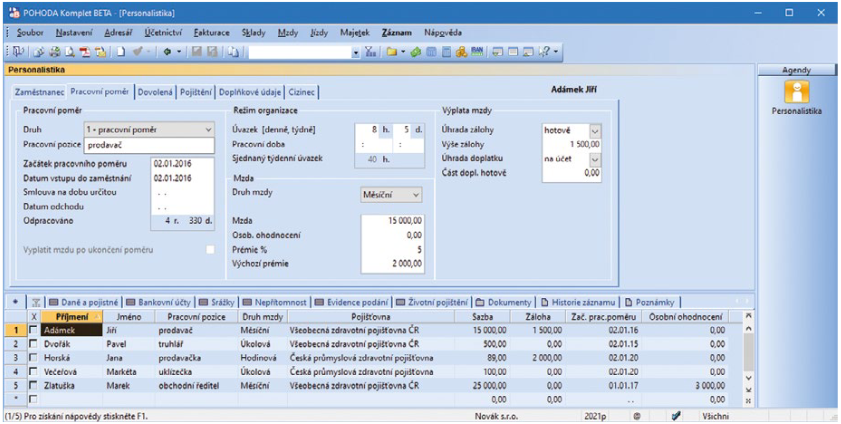Click the print icon in toolbar
This screenshot has width=841, height=424.
pyautogui.click(x=53, y=51)
